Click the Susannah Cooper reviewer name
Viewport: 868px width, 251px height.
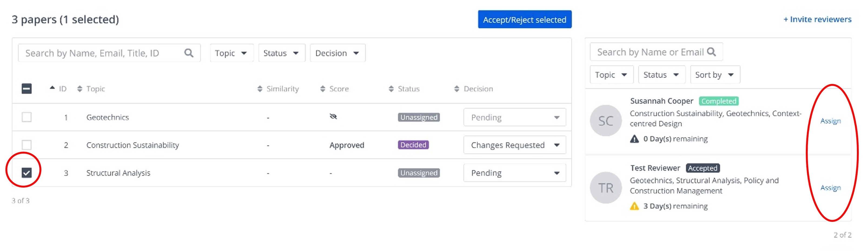coord(661,101)
